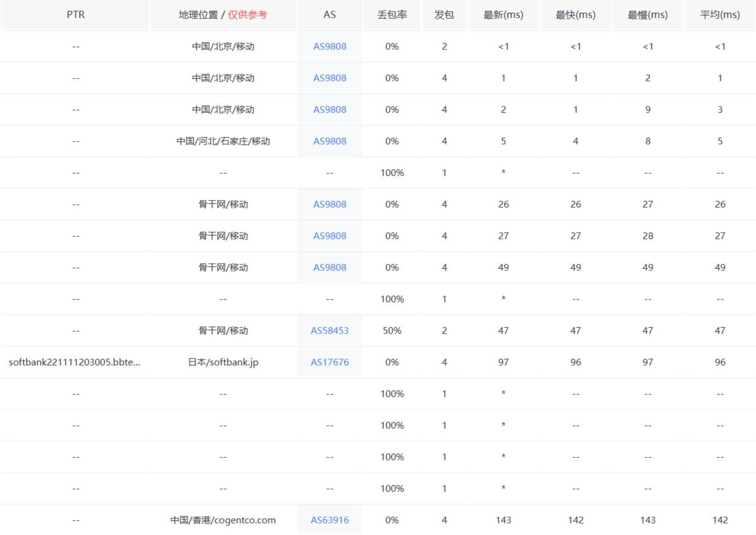The height and width of the screenshot is (535, 756).
Task: Click the 最快(ms) column header
Action: [x=575, y=15]
